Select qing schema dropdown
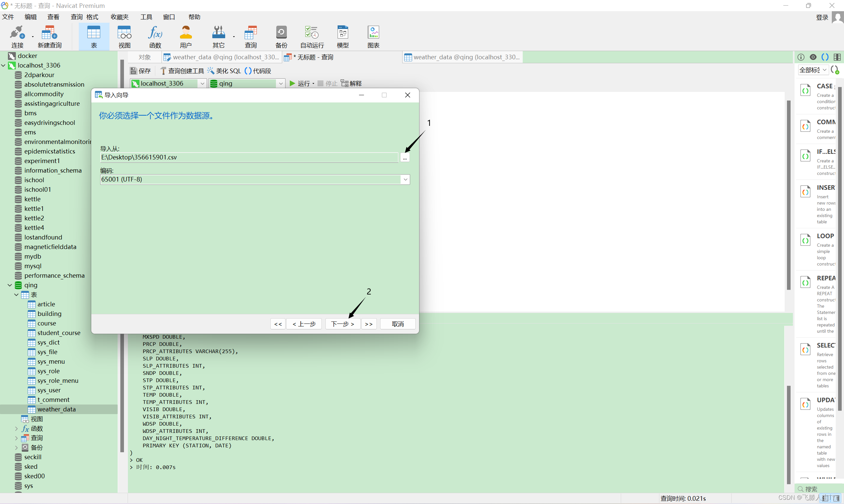Viewport: 844px width, 504px height. coord(247,83)
